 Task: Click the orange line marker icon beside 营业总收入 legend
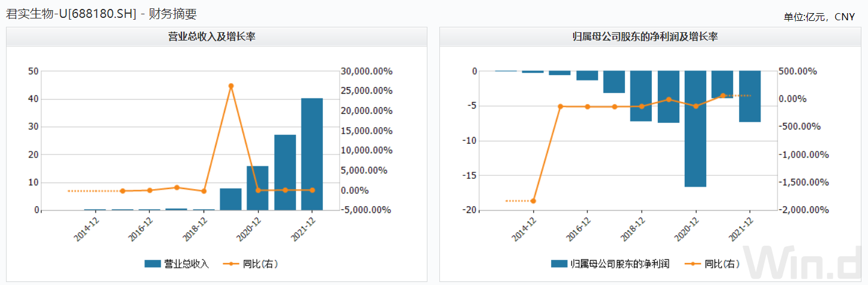pyautogui.click(x=230, y=264)
